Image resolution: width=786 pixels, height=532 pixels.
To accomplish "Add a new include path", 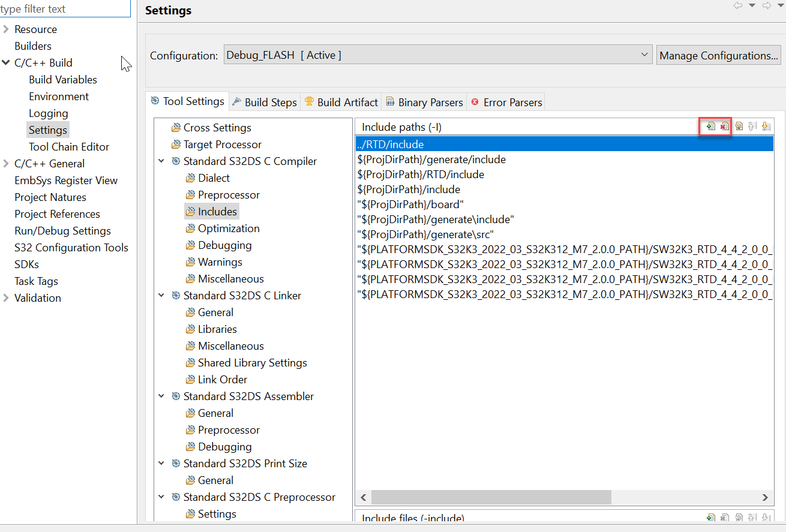I will [x=711, y=126].
